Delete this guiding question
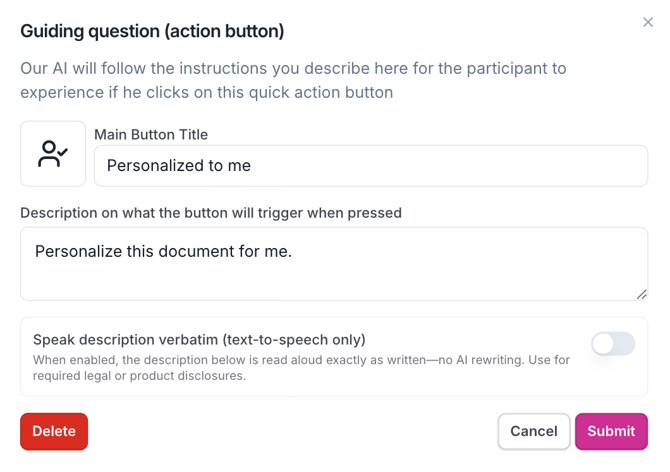The width and height of the screenshot is (670, 472). coord(54,431)
